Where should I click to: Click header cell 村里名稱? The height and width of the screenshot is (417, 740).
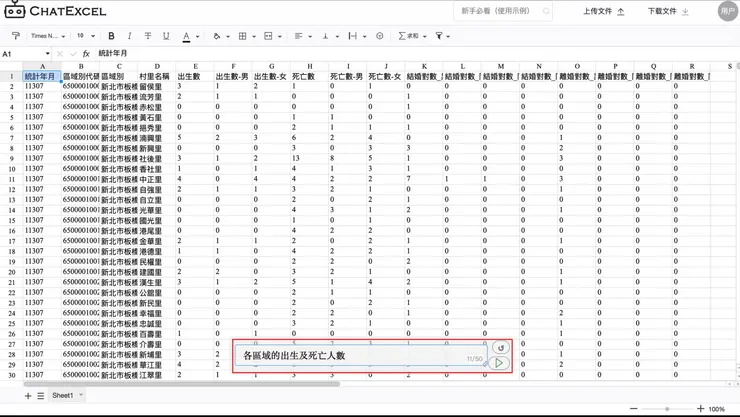(x=157, y=76)
